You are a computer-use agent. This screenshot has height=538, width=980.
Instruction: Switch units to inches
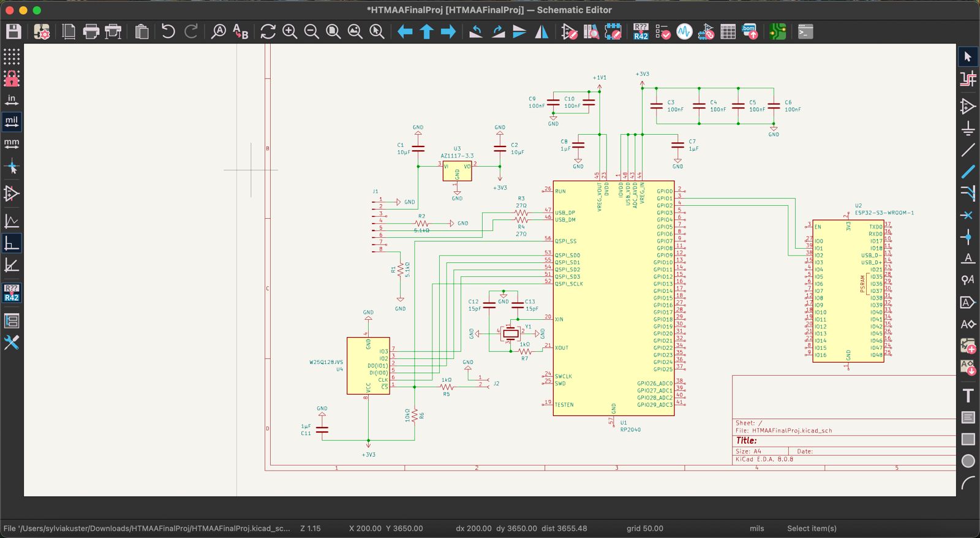(x=12, y=100)
